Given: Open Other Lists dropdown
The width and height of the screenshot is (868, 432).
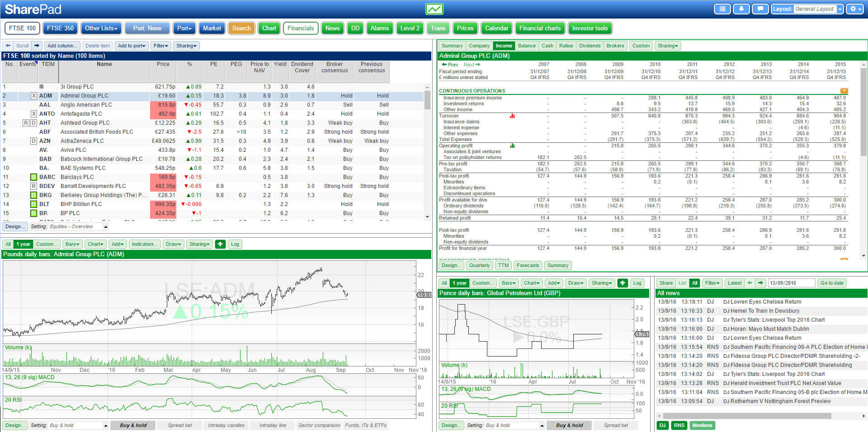Looking at the screenshot, I should 101,28.
